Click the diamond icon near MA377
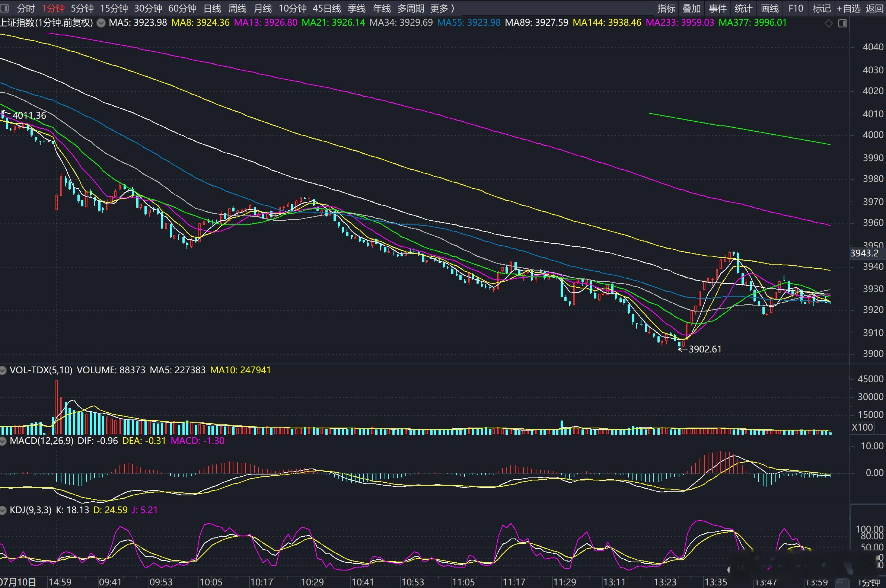 pyautogui.click(x=829, y=23)
